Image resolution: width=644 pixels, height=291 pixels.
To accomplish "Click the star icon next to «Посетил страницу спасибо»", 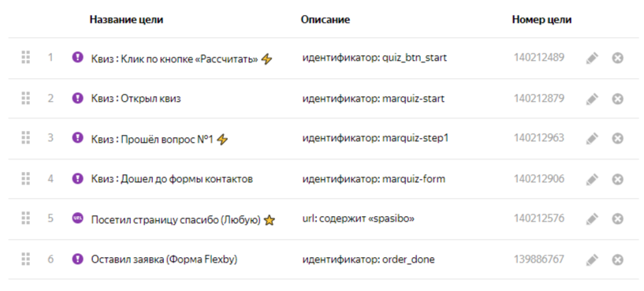I will pyautogui.click(x=269, y=220).
